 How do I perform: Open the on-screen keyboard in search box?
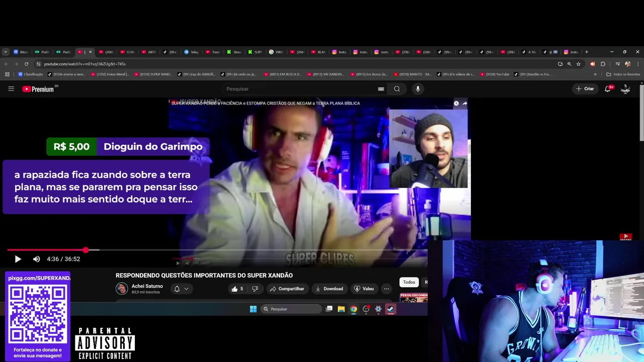click(381, 89)
